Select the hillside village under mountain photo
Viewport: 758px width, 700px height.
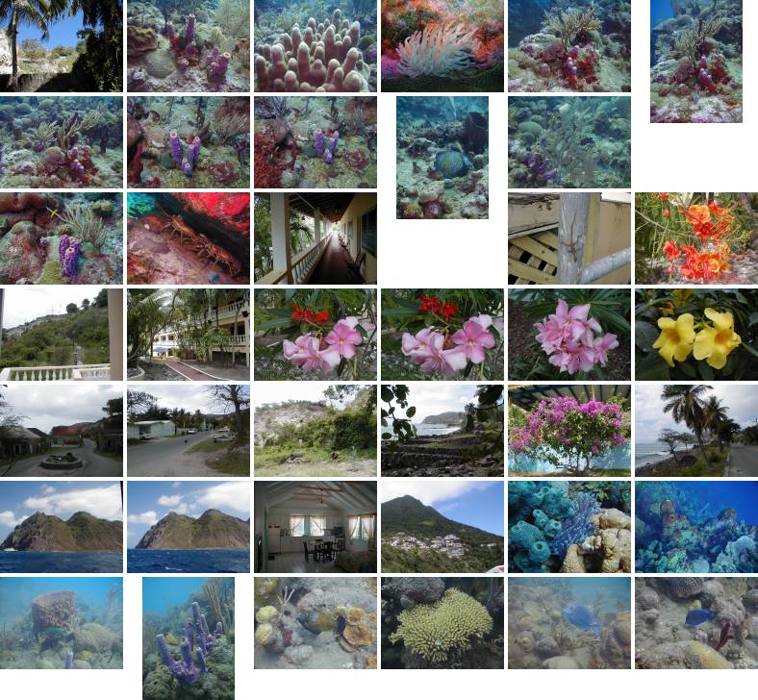coord(442,527)
